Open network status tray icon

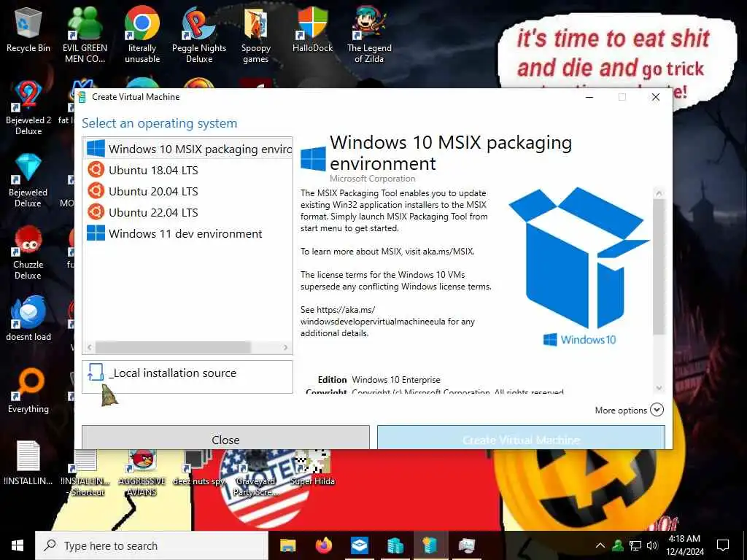(635, 545)
